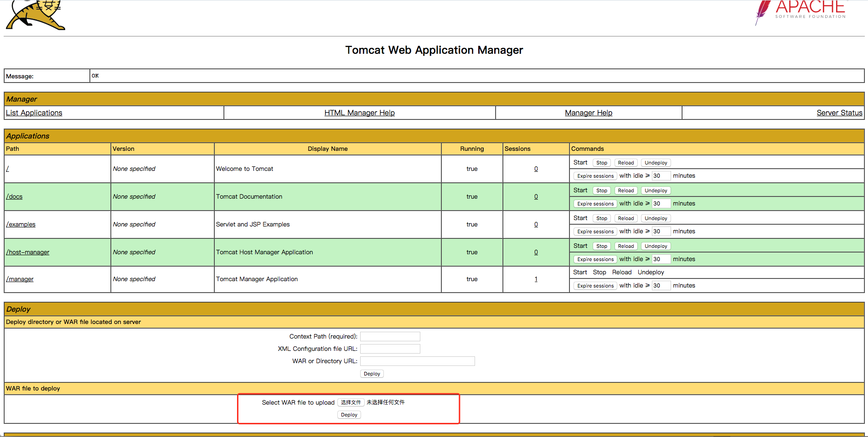Undeploy the Tomcat Host Manager Application

[656, 246]
